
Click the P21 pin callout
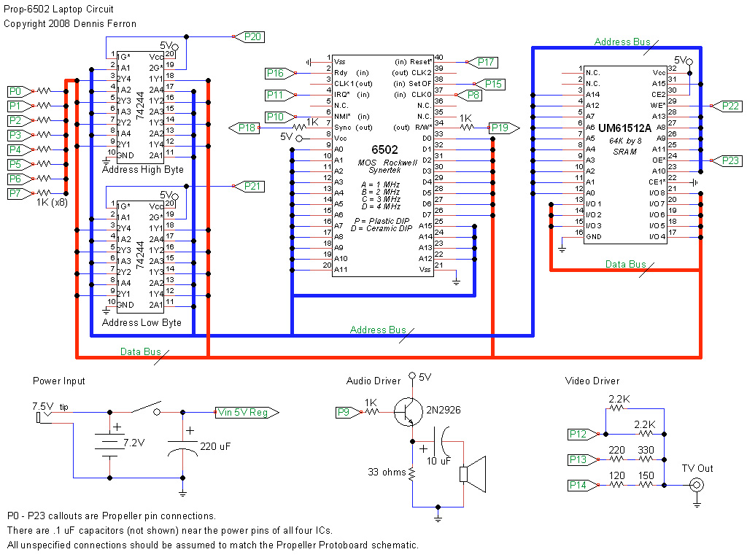tap(249, 186)
